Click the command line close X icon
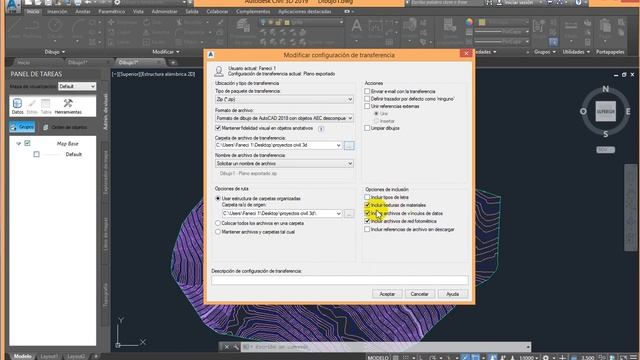This screenshot has height=360, width=640. click(x=227, y=347)
